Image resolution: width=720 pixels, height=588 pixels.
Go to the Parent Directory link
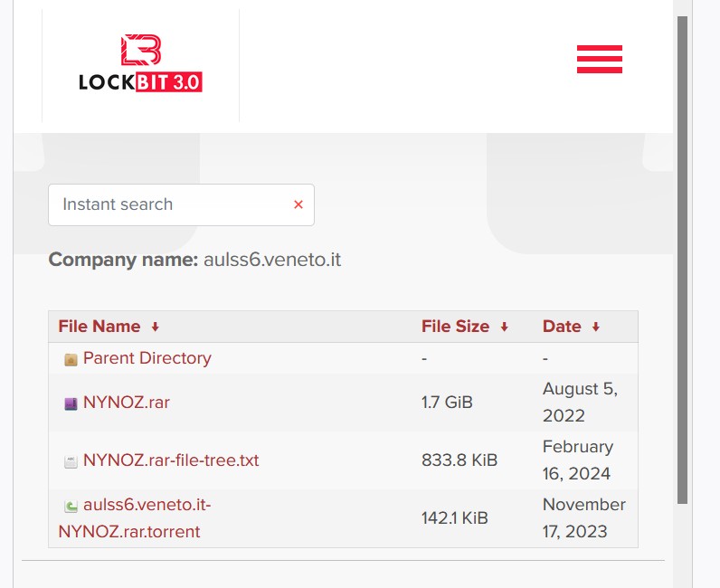(x=147, y=358)
